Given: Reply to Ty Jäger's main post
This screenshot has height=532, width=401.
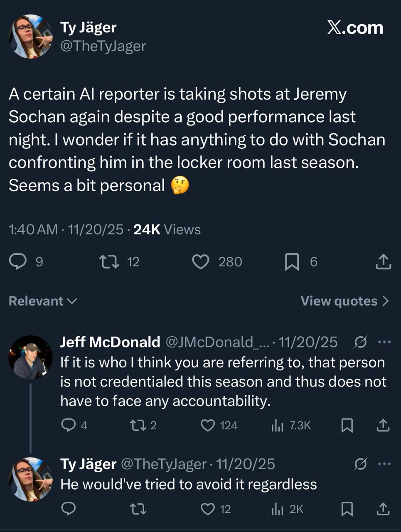Looking at the screenshot, I should pyautogui.click(x=18, y=261).
